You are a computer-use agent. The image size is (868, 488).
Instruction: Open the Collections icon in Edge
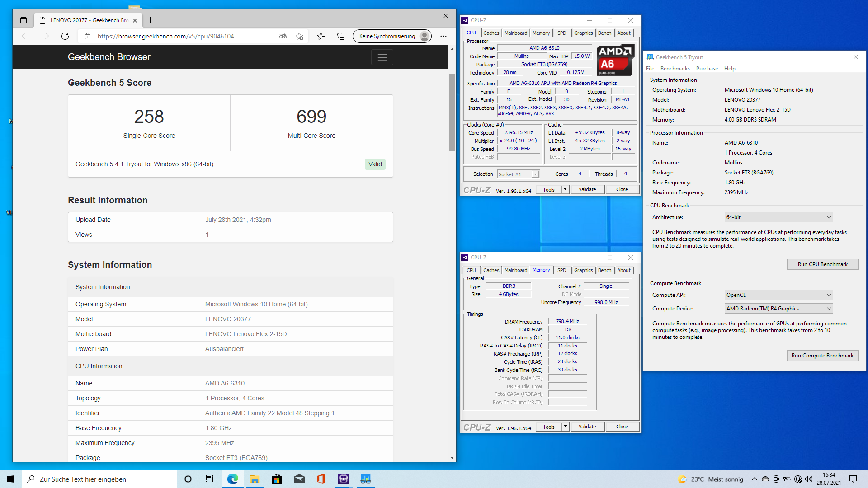[341, 36]
